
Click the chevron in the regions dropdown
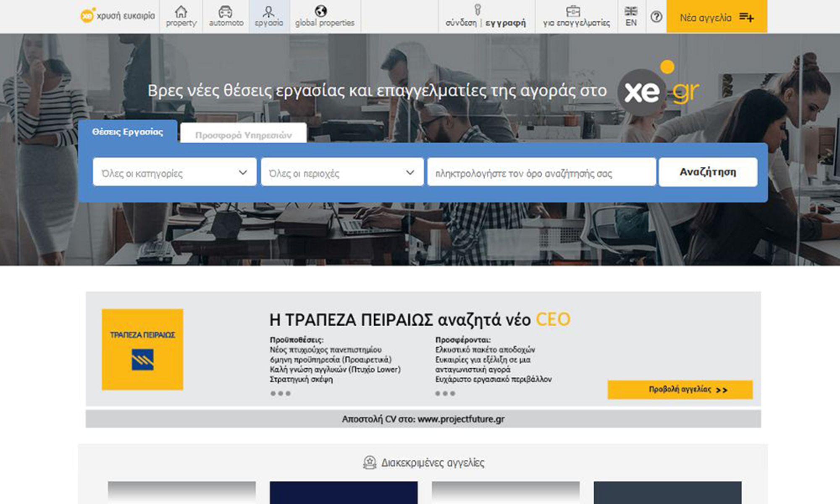pyautogui.click(x=410, y=172)
